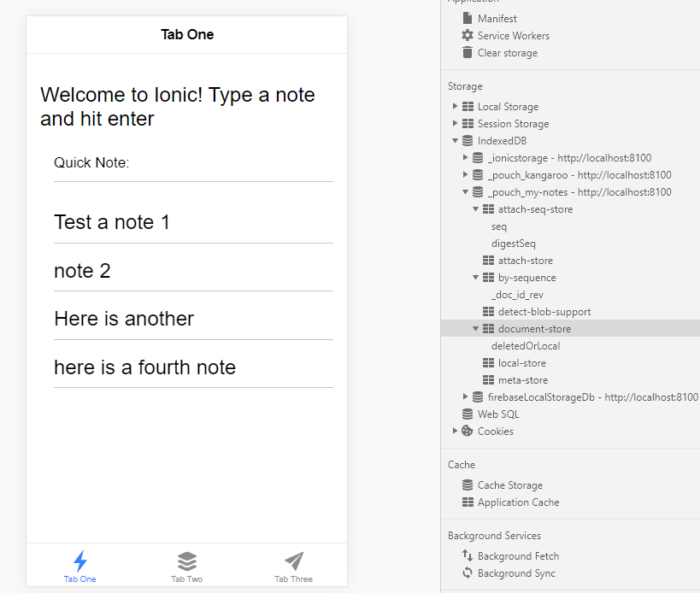The width and height of the screenshot is (700, 593).
Task: Expand the Local Storage tree node
Action: 455,106
